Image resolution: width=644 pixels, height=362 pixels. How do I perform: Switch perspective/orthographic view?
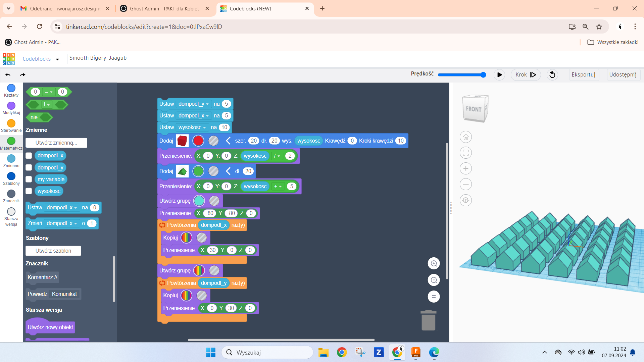[466, 200]
